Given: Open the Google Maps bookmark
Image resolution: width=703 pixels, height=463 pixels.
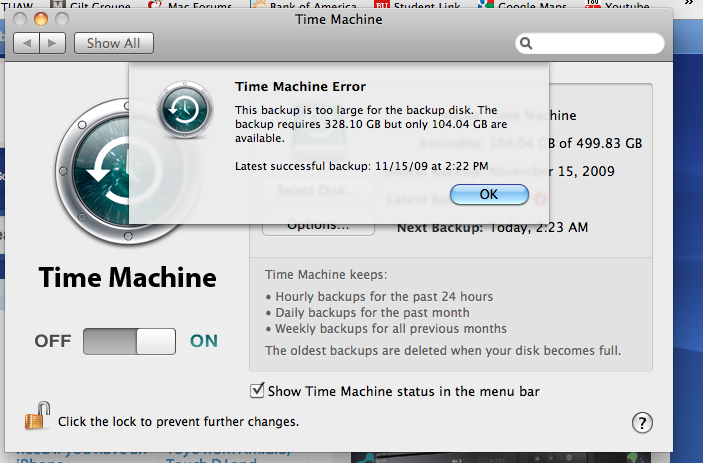Looking at the screenshot, I should pyautogui.click(x=522, y=5).
